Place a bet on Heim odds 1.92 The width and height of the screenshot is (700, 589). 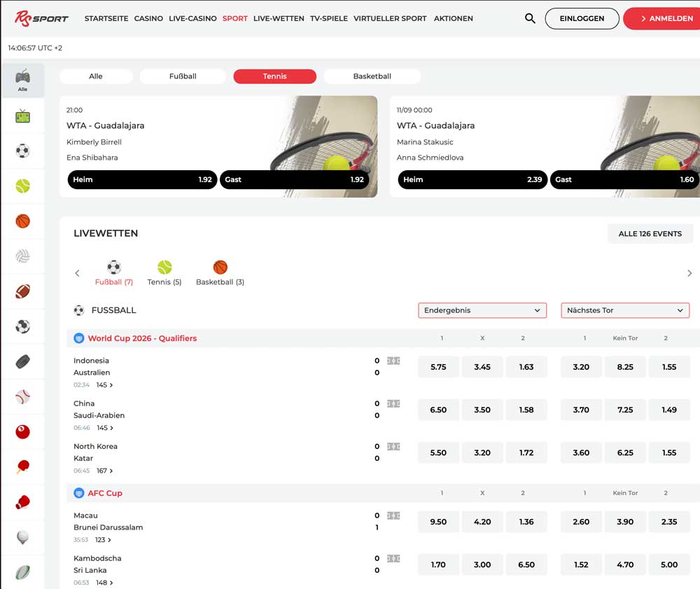[x=141, y=180]
